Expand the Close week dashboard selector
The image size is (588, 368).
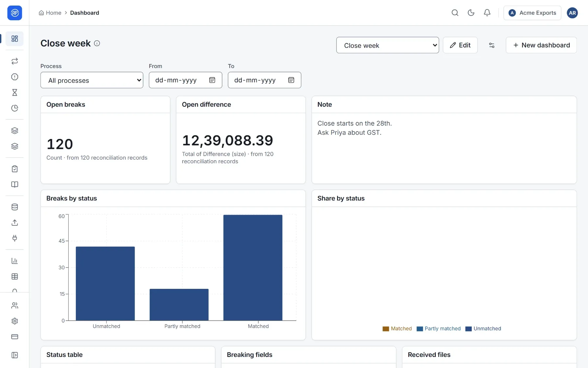coord(387,45)
